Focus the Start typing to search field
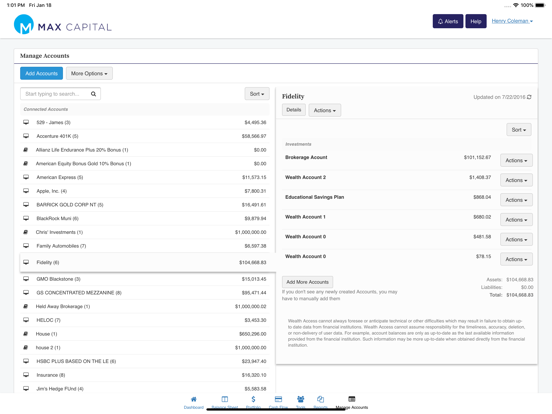 pyautogui.click(x=61, y=94)
